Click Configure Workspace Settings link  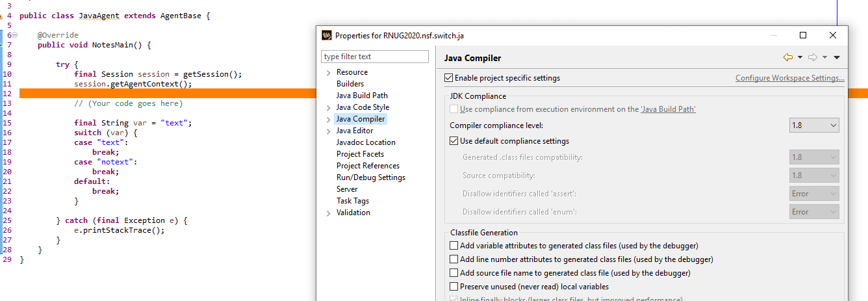pyautogui.click(x=789, y=78)
